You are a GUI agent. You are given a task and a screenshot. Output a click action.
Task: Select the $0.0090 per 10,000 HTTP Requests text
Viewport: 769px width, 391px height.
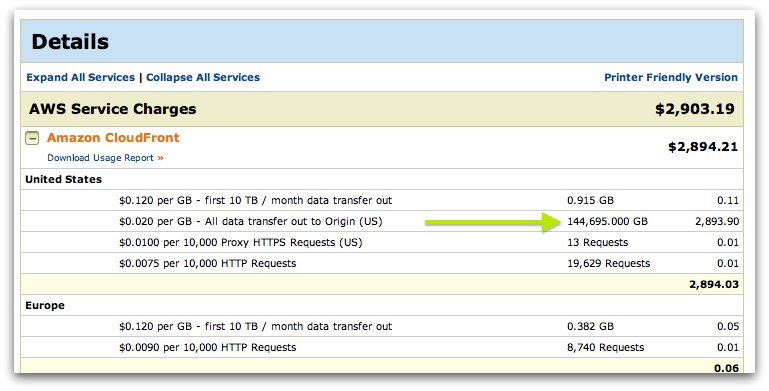click(x=208, y=348)
